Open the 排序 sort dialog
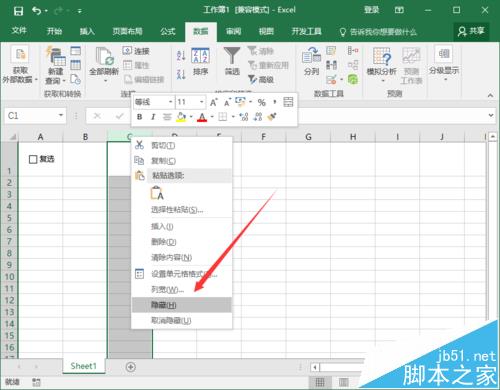This screenshot has height=390, width=500. point(200,62)
